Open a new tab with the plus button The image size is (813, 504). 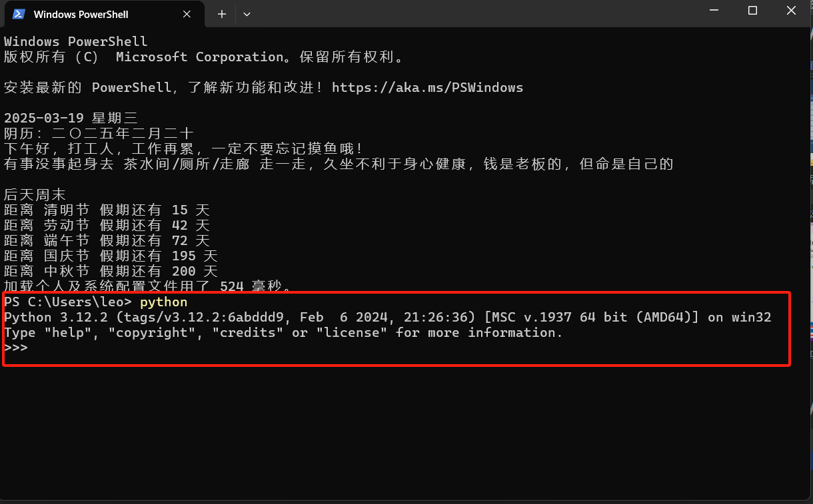click(222, 14)
